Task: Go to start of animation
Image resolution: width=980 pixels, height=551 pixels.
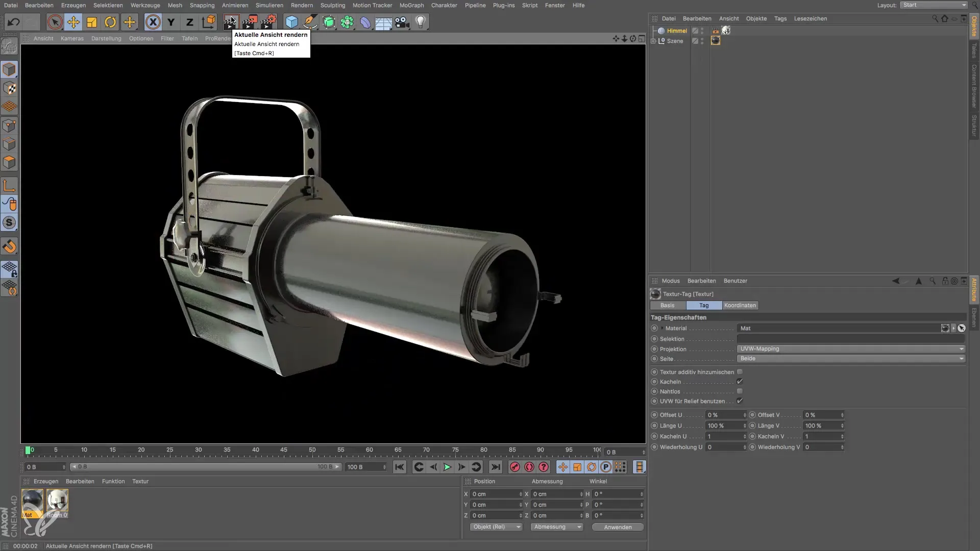Action: [400, 467]
